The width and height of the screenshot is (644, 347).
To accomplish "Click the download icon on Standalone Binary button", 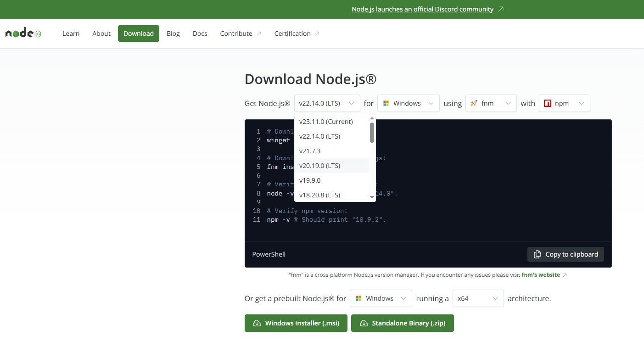I will point(364,323).
